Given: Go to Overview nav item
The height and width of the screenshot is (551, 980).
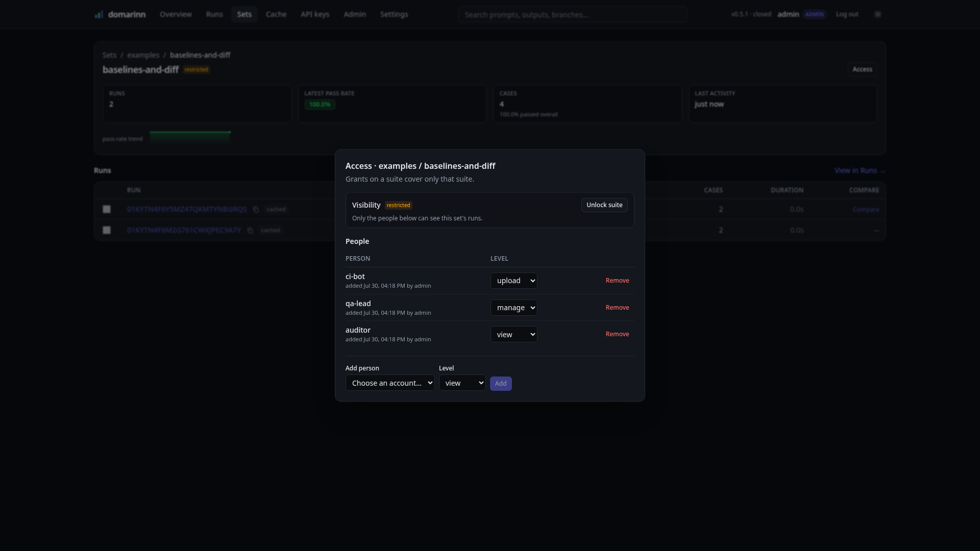Looking at the screenshot, I should click(176, 14).
